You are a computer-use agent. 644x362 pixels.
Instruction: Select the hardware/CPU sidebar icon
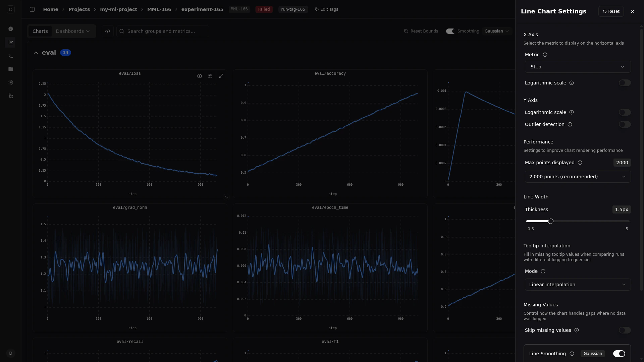[x=11, y=82]
